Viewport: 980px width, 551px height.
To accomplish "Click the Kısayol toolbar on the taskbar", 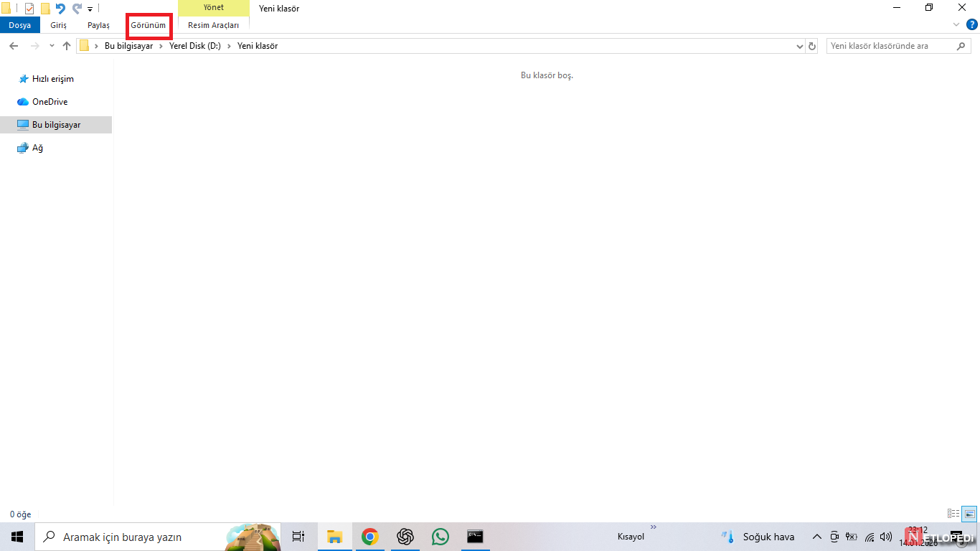I will tap(631, 537).
